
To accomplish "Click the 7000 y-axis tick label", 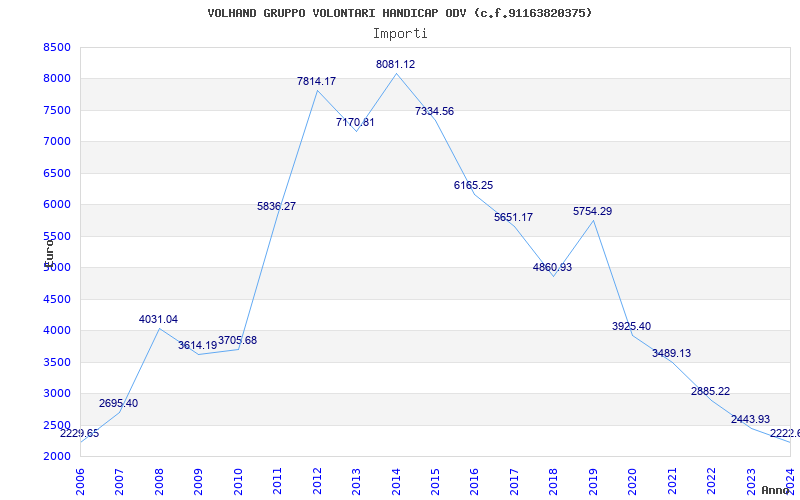I will tap(56, 141).
